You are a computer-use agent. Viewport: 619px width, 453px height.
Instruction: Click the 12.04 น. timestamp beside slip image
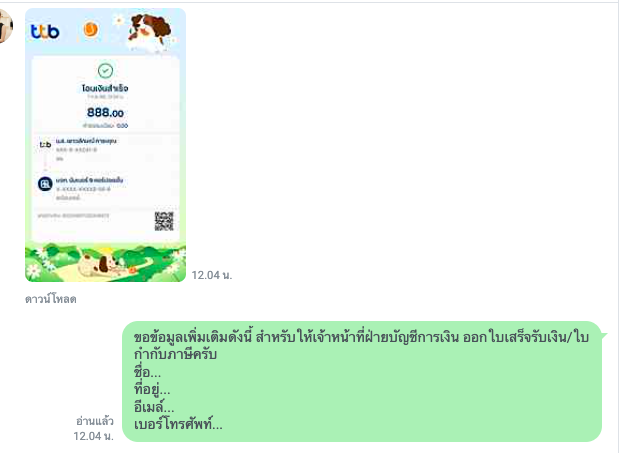point(212,275)
